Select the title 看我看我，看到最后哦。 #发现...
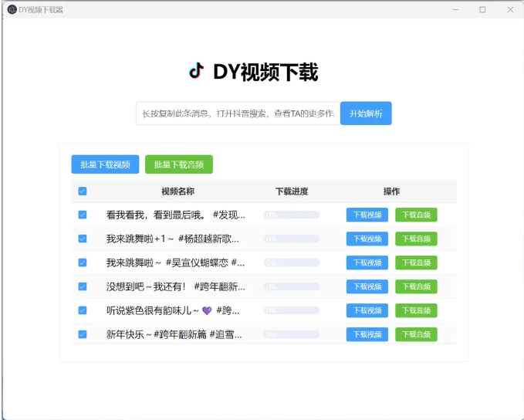The image size is (524, 420). (176, 215)
